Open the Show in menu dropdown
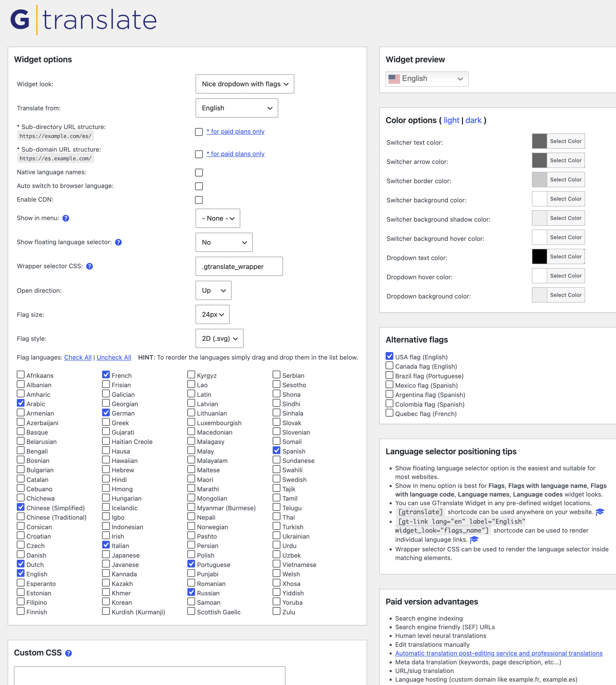 click(218, 218)
